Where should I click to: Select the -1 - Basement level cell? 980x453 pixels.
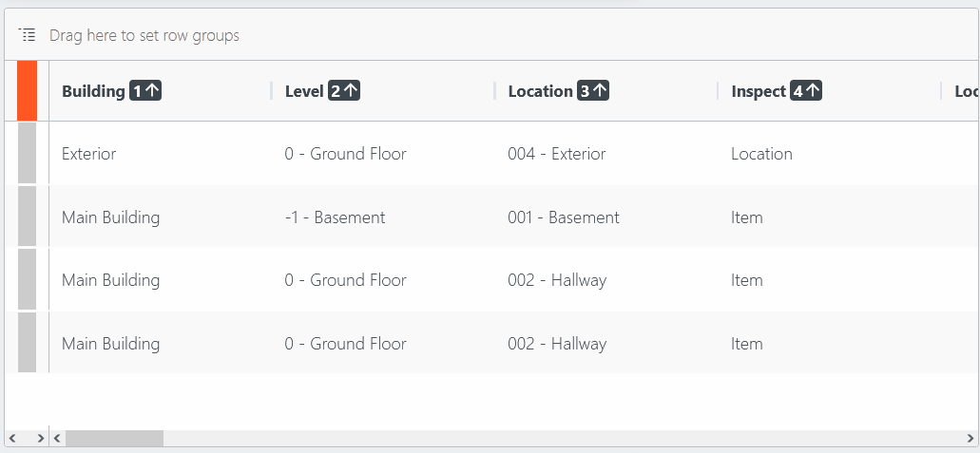(335, 217)
